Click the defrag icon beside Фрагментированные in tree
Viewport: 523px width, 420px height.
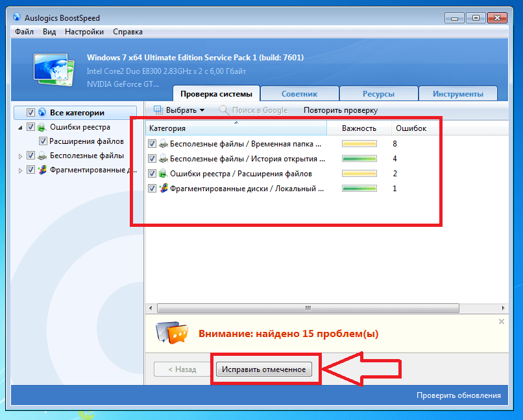click(42, 170)
